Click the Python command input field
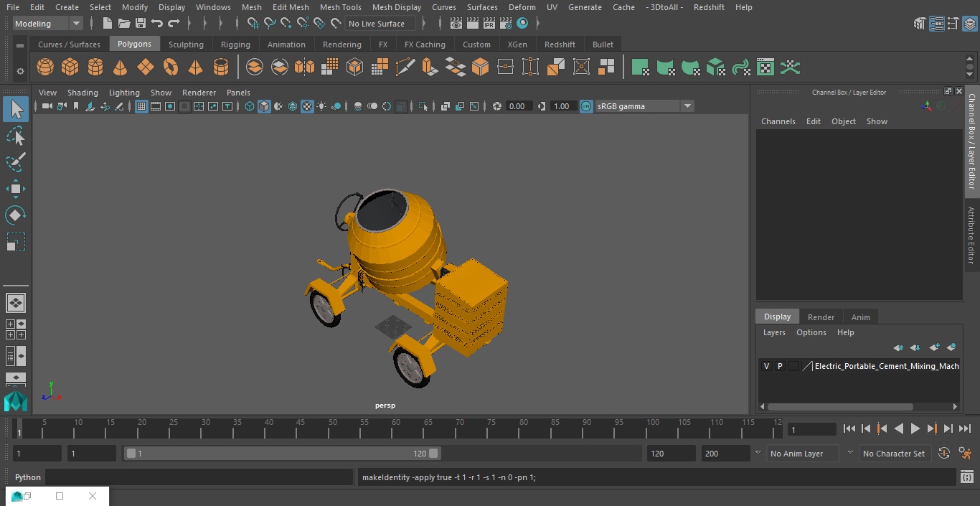The image size is (980, 506). point(199,477)
